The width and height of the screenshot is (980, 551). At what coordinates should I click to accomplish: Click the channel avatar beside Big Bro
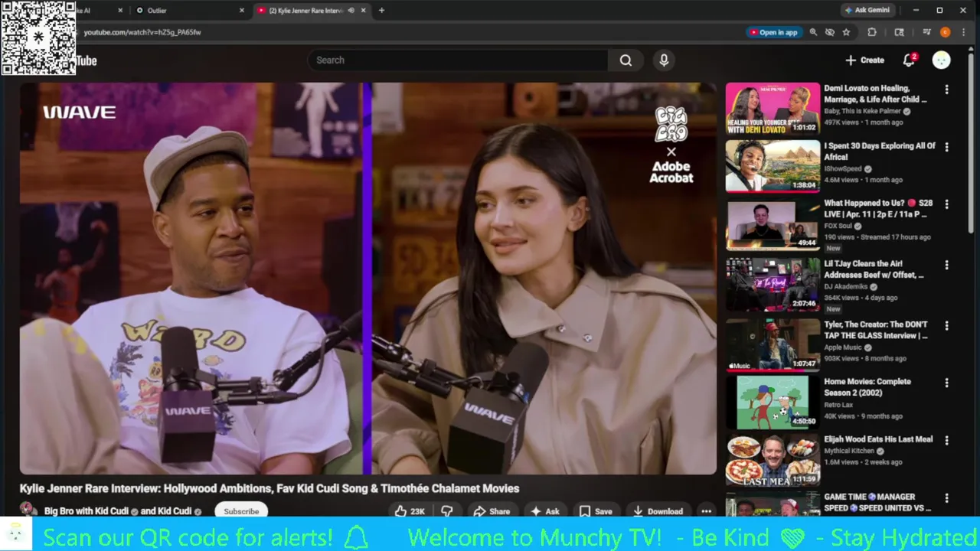pyautogui.click(x=28, y=510)
